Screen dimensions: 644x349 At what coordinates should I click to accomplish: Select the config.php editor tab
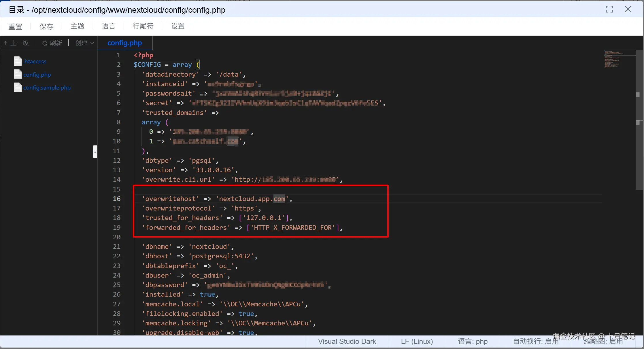tap(124, 43)
